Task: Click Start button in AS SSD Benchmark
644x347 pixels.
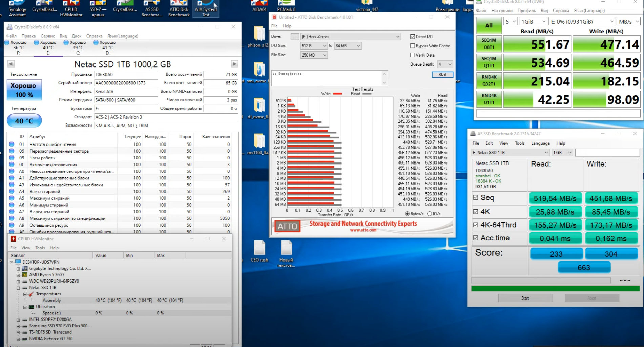Action: tap(525, 298)
